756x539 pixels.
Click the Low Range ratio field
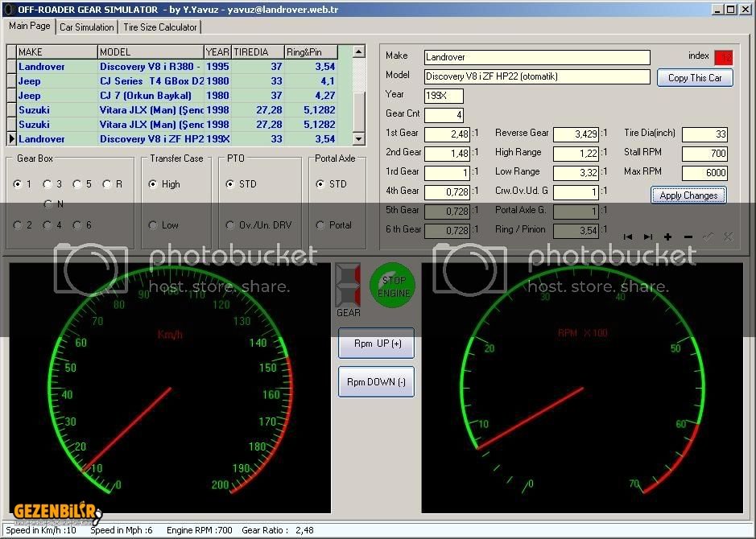point(576,173)
